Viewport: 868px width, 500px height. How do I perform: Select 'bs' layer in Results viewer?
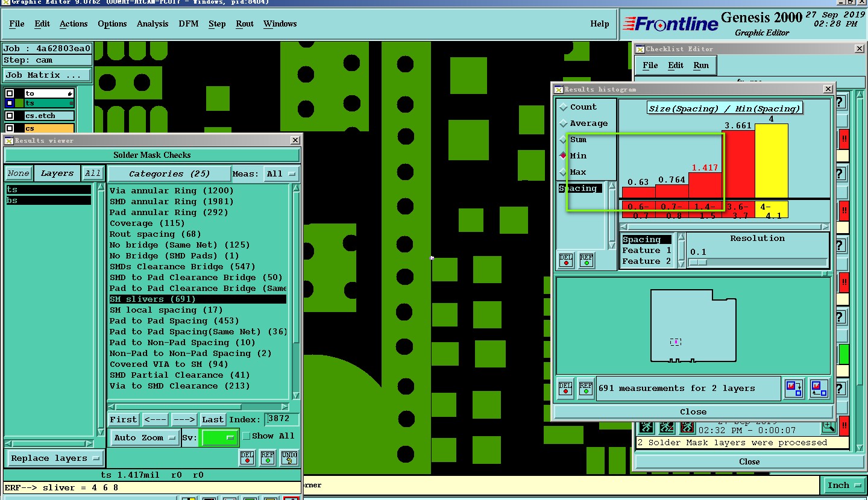[49, 200]
